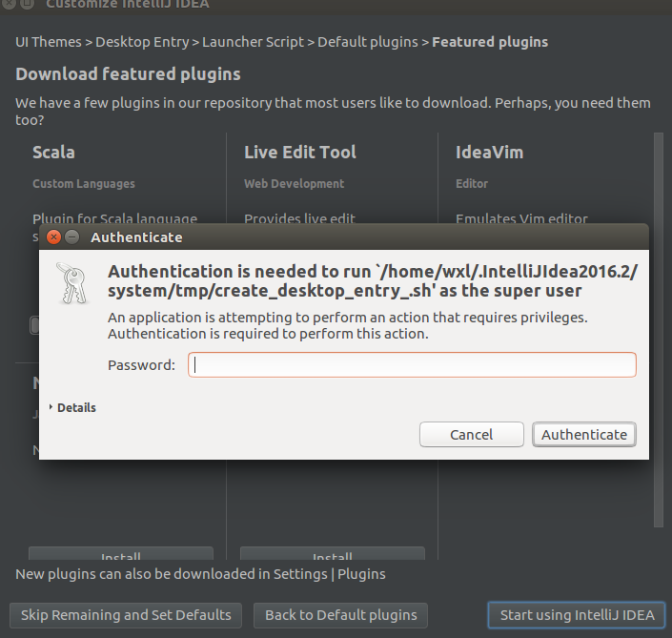Close the Authenticate dialog with red button
This screenshot has height=638, width=672.
click(x=53, y=237)
